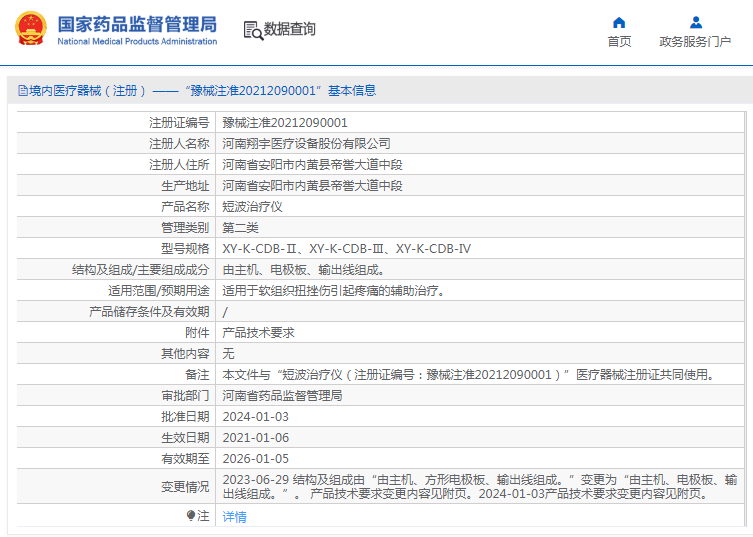Click 适用范围/预期用途 label
Screen dimensions: 753x537
point(158,291)
